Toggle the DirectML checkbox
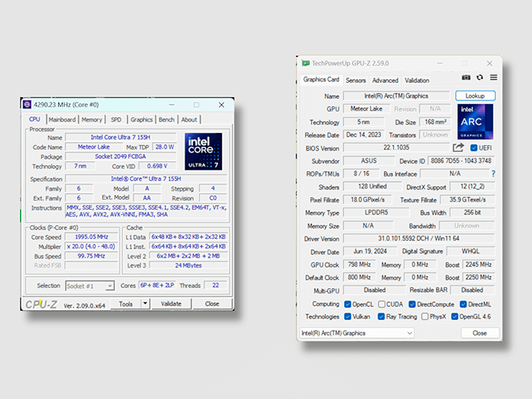Screen dimensions: 532x399 click(463, 304)
